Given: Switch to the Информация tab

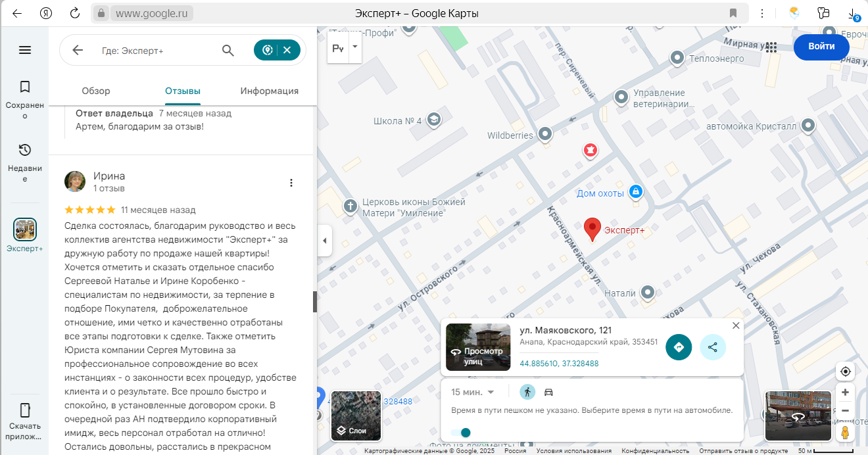Looking at the screenshot, I should pyautogui.click(x=269, y=91).
